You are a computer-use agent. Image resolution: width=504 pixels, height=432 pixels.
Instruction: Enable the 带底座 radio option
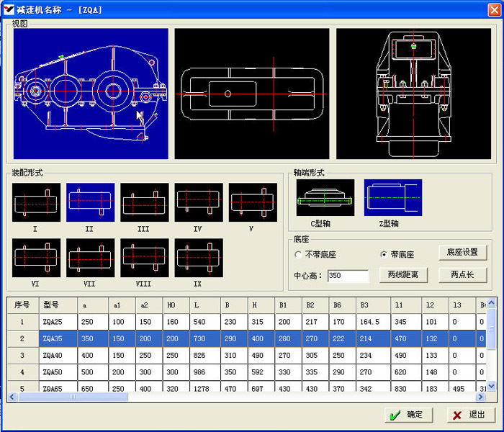384,255
